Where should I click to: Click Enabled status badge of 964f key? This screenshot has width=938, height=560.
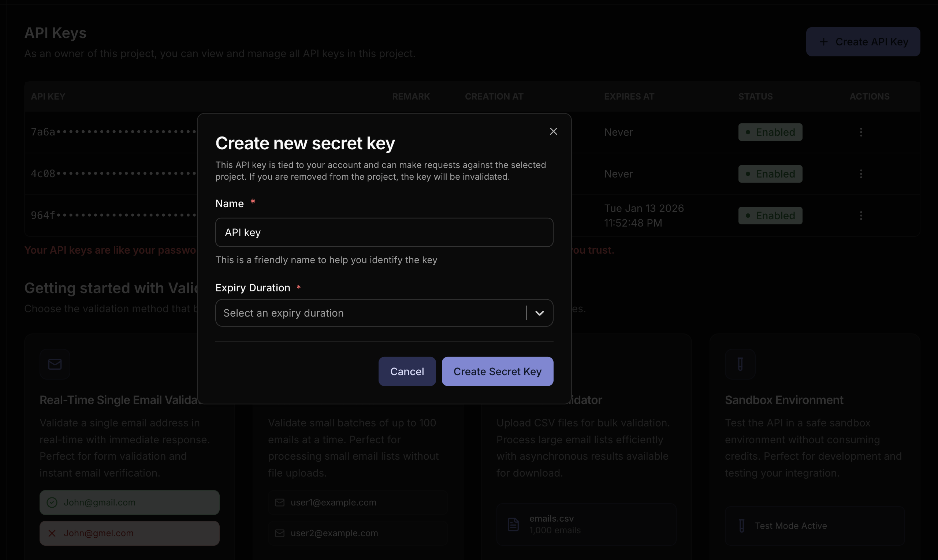pyautogui.click(x=770, y=216)
